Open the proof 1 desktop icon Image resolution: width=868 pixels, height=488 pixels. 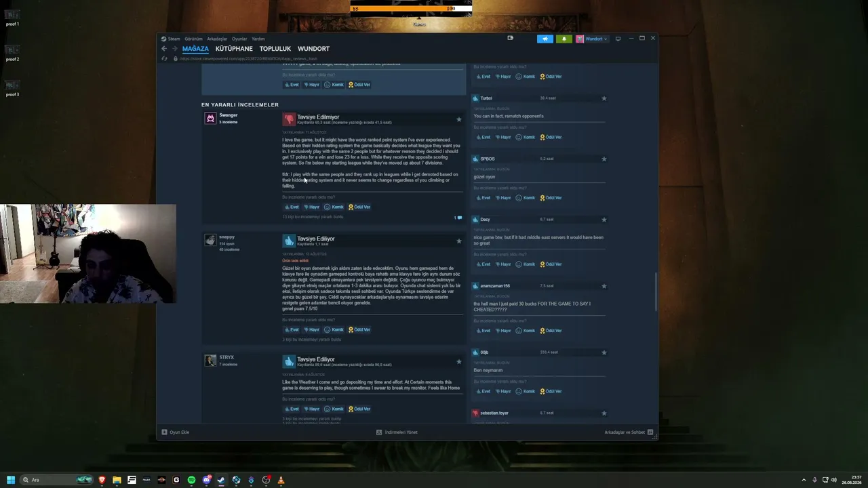(x=12, y=18)
